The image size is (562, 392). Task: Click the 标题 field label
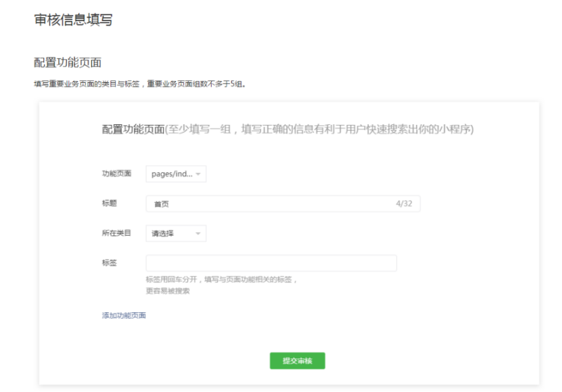(x=110, y=203)
